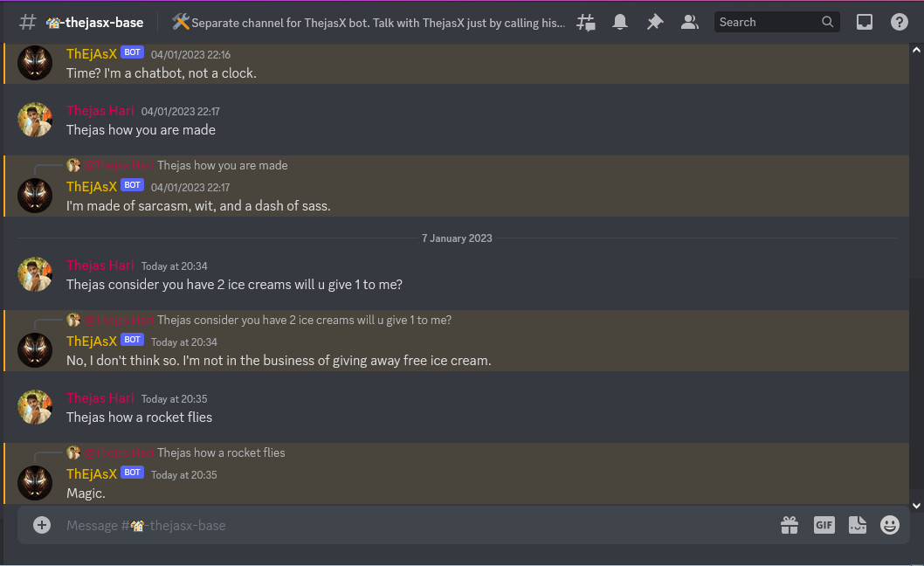Open the GIF picker
The height and width of the screenshot is (566, 924).
[824, 525]
